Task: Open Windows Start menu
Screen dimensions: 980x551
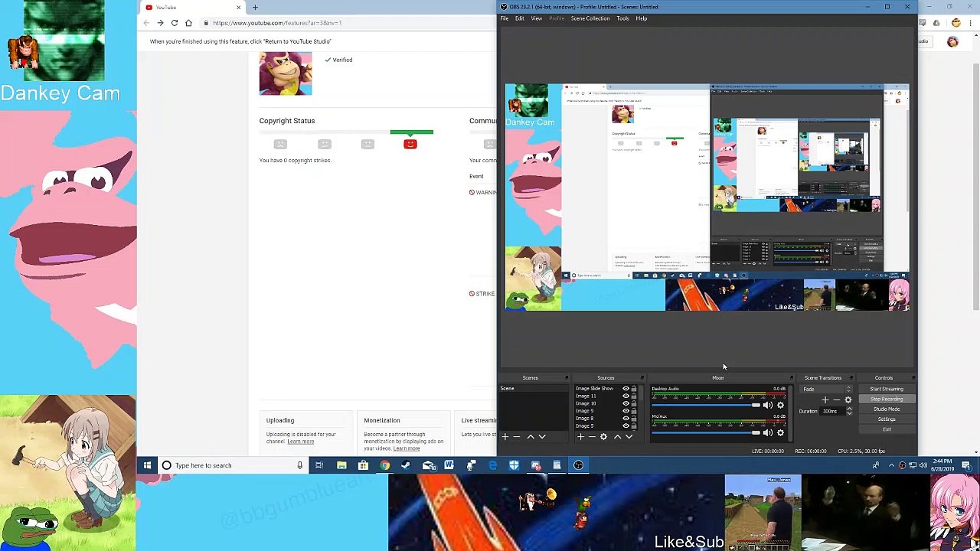Action: [147, 465]
